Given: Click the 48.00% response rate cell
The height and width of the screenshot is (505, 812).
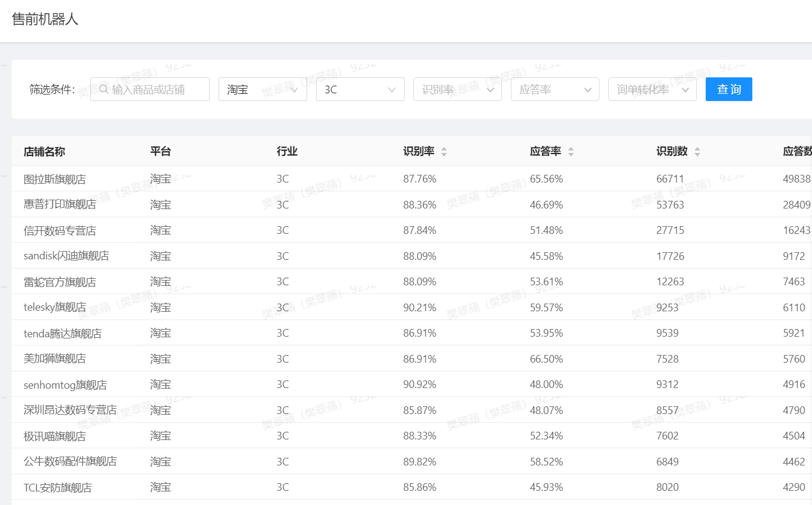Looking at the screenshot, I should pyautogui.click(x=546, y=385).
